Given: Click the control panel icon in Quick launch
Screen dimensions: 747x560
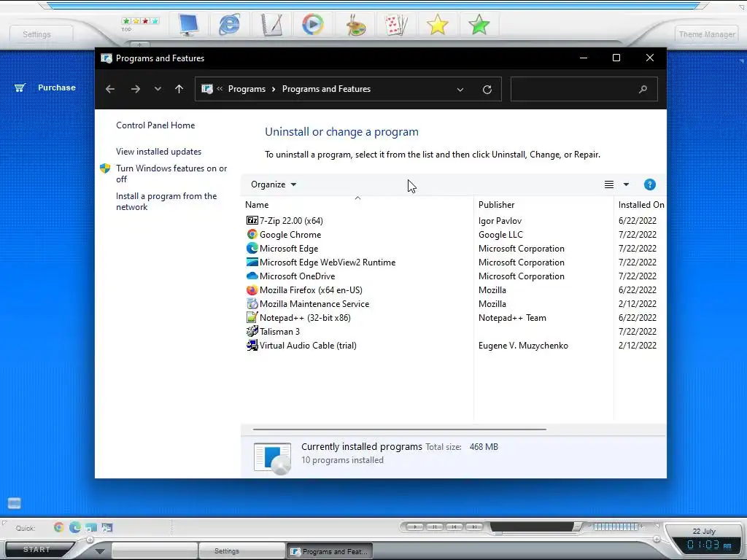Looking at the screenshot, I should [107, 527].
